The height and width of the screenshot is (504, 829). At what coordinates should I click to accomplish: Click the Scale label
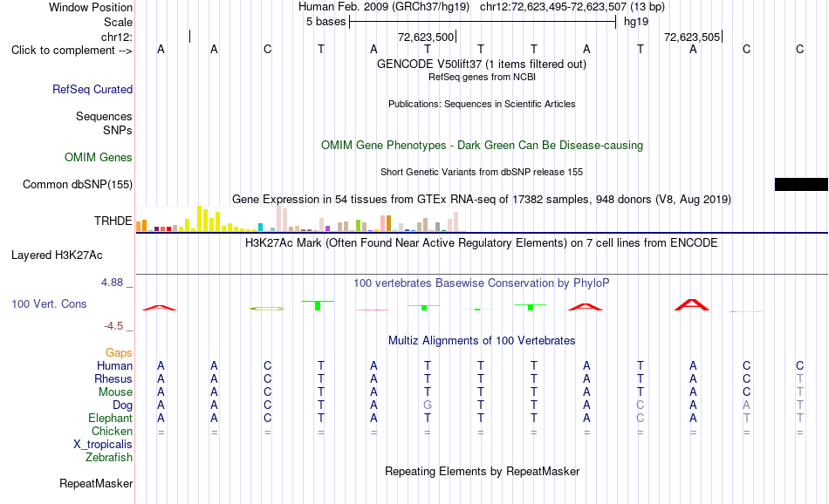tap(118, 22)
